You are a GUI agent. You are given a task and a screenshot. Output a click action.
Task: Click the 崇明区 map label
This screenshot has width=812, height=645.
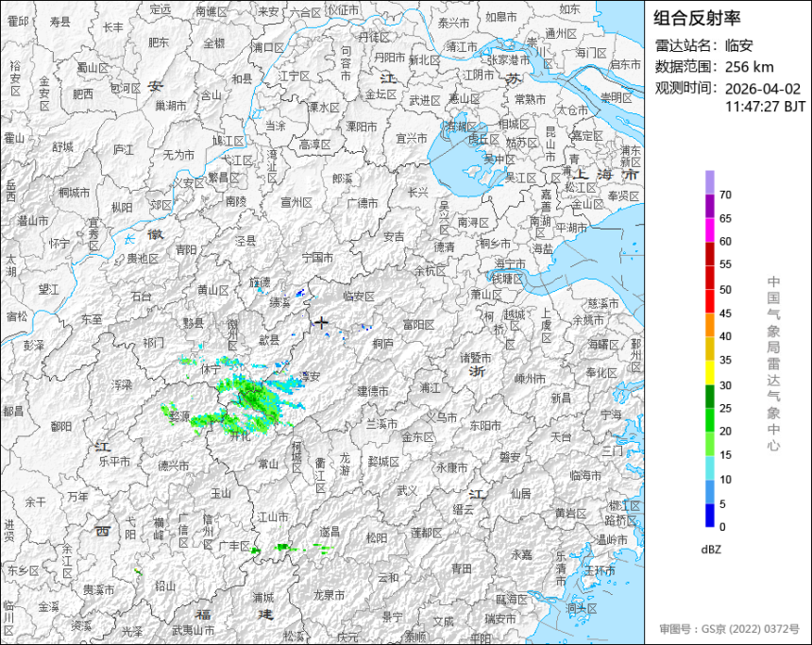(617, 98)
